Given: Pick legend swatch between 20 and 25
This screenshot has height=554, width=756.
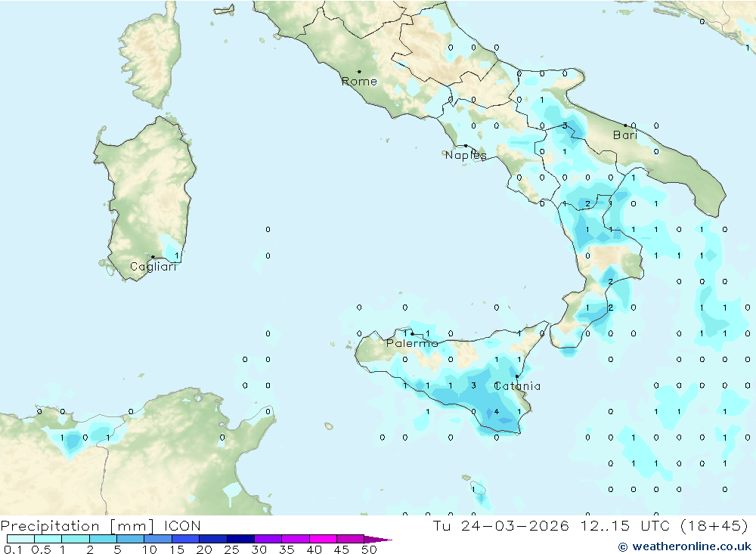Looking at the screenshot, I should (213, 539).
